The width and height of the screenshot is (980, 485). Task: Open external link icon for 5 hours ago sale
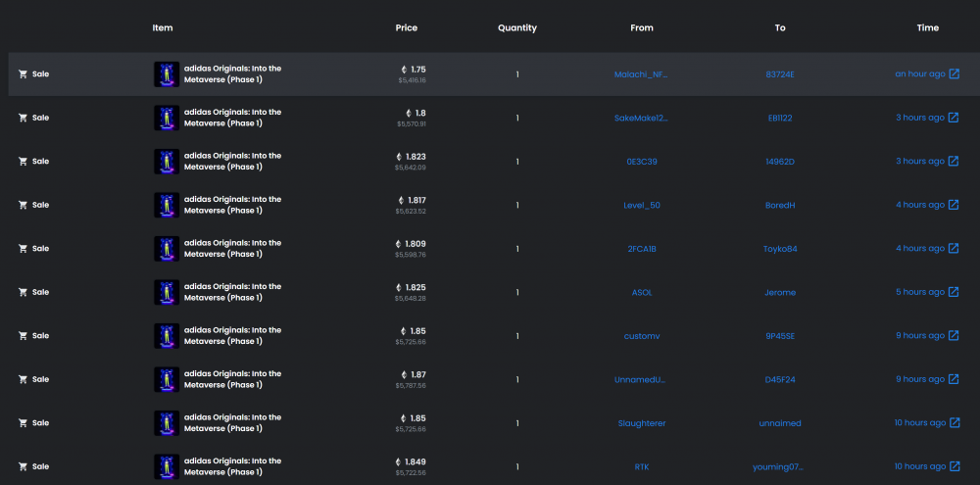(954, 292)
